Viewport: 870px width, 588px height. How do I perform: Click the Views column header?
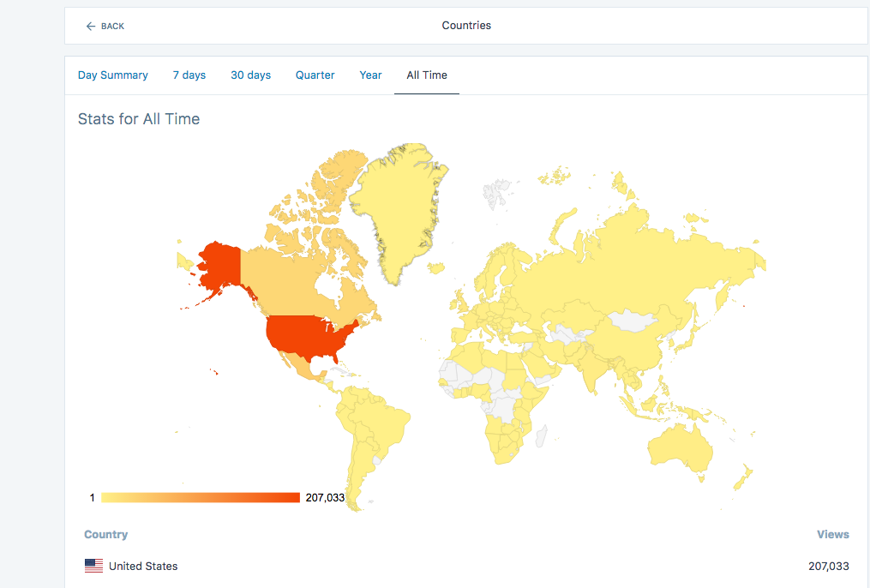832,534
